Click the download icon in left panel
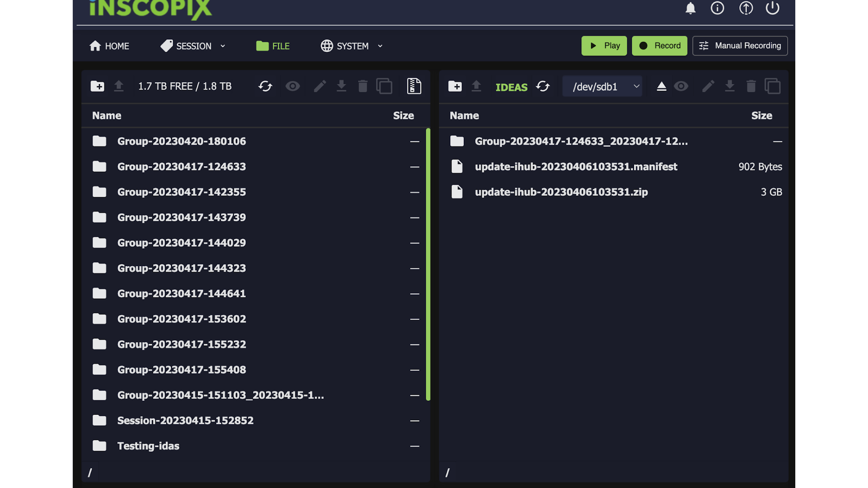Screen dimensions: 868x488 click(x=341, y=86)
